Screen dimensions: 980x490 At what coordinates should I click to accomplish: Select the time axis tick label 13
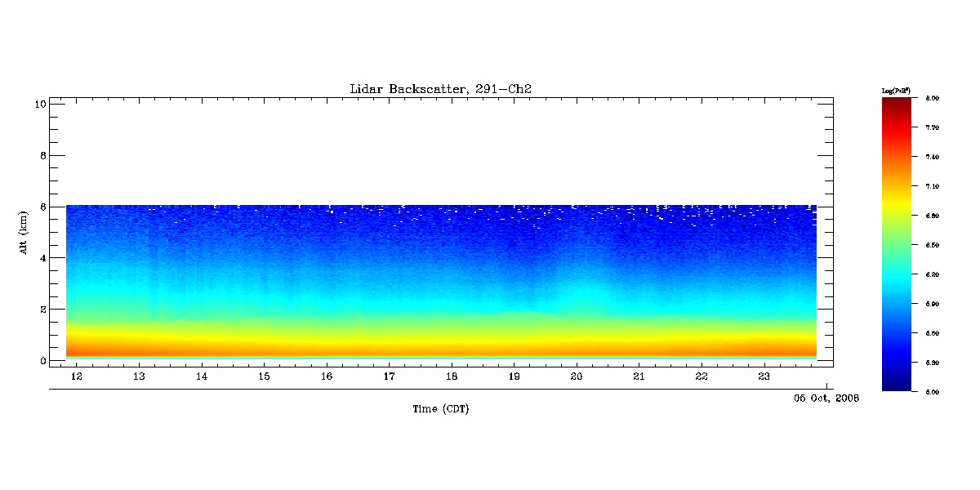click(x=139, y=376)
